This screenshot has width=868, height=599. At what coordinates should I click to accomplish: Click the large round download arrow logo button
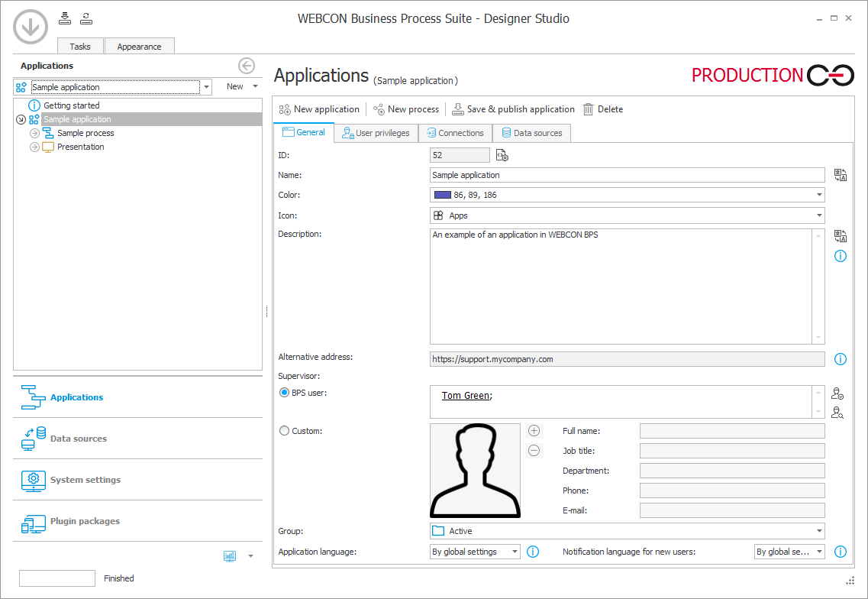tap(31, 26)
